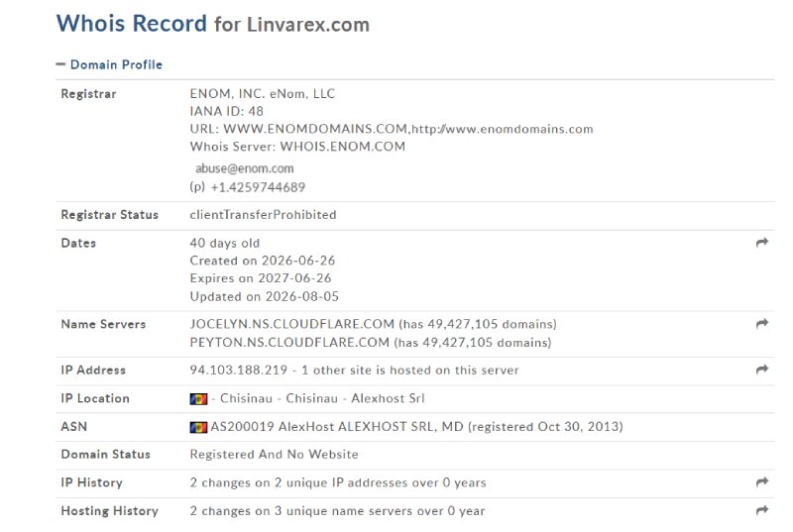Click the 'ASN' row label
Viewport: 793px width, 532px height.
point(73,426)
